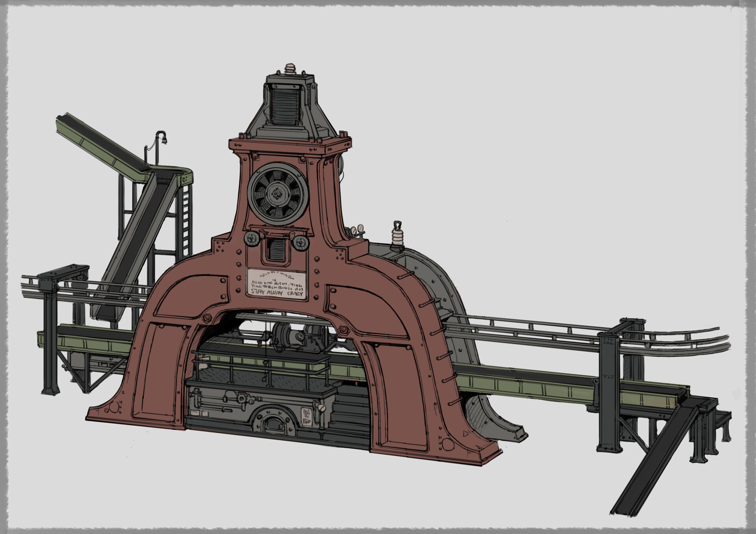Click the rectangular vent below the fan
756x534 pixels.
[x=278, y=250]
